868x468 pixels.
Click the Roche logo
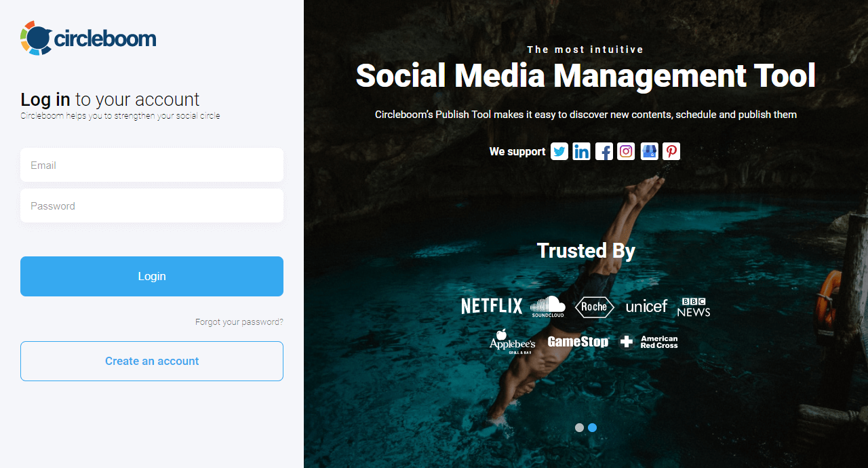pyautogui.click(x=595, y=307)
